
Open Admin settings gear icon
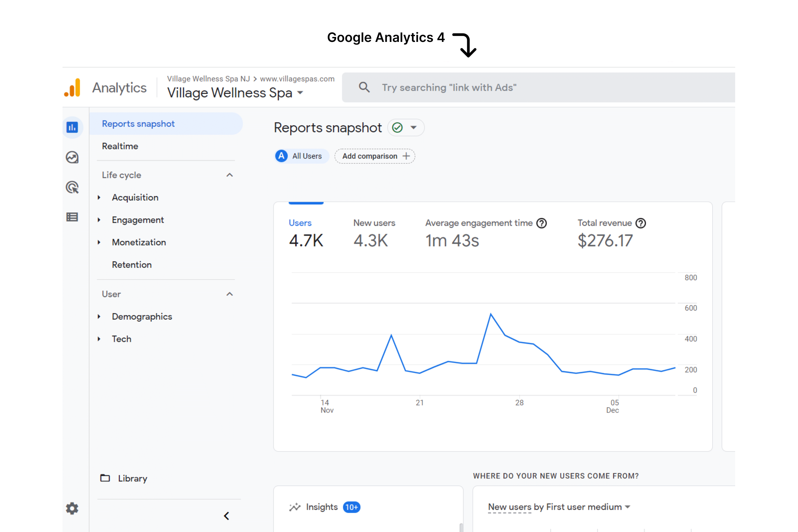72,508
